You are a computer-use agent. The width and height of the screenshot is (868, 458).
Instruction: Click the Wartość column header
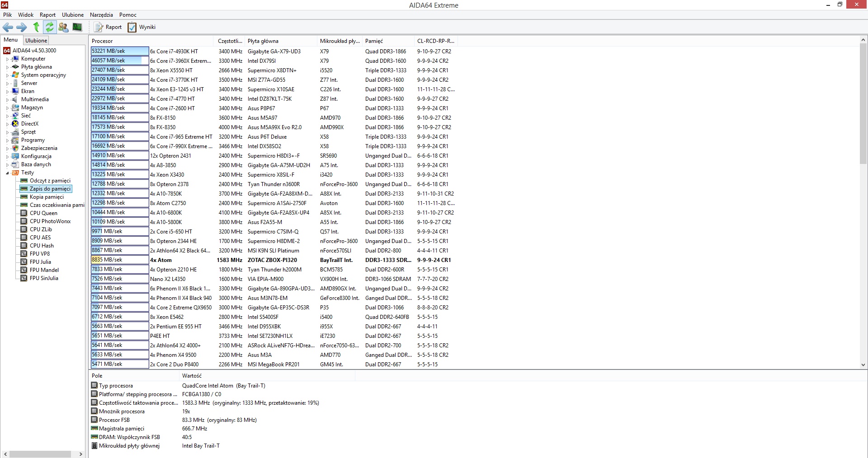click(x=267, y=376)
